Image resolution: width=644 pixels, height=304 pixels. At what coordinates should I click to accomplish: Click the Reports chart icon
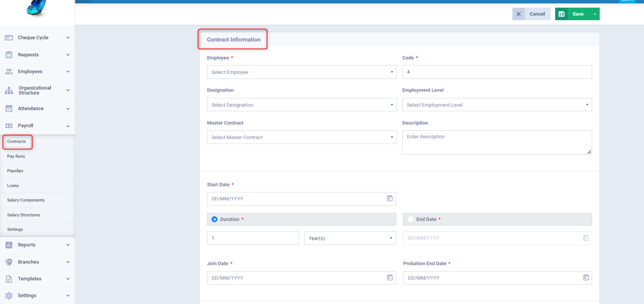tap(9, 245)
